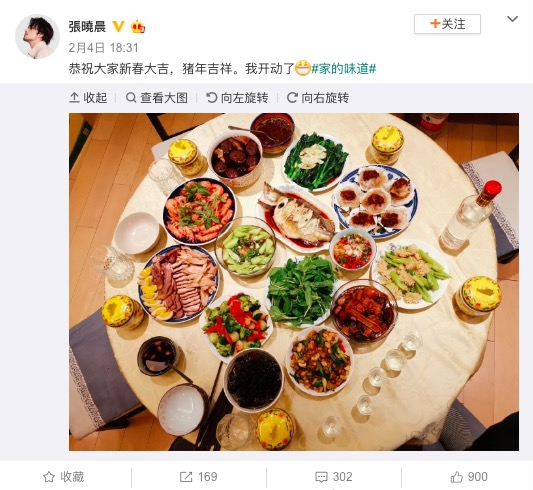This screenshot has height=490, width=533.
Task: Click the counterclockwise rotate arrow icon
Action: [211, 98]
